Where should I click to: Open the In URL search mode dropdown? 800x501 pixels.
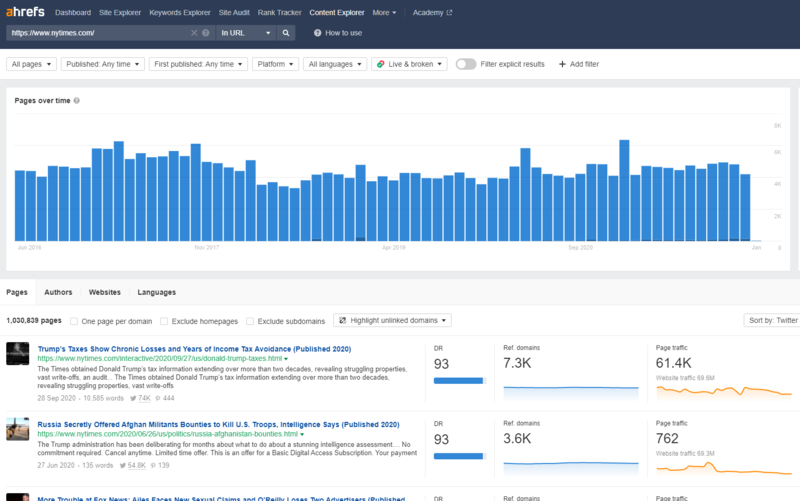(x=245, y=33)
